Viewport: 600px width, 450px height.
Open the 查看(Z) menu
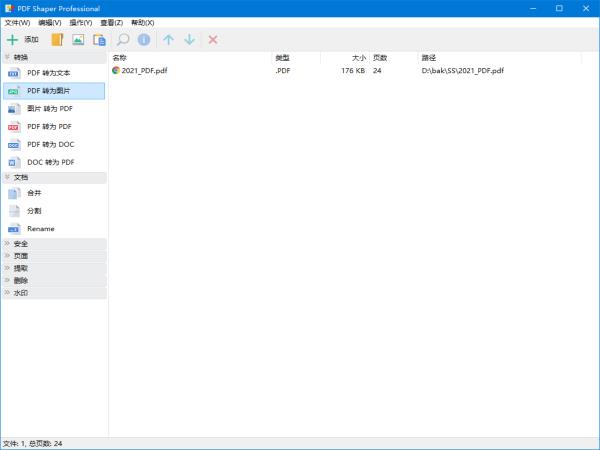coord(112,23)
